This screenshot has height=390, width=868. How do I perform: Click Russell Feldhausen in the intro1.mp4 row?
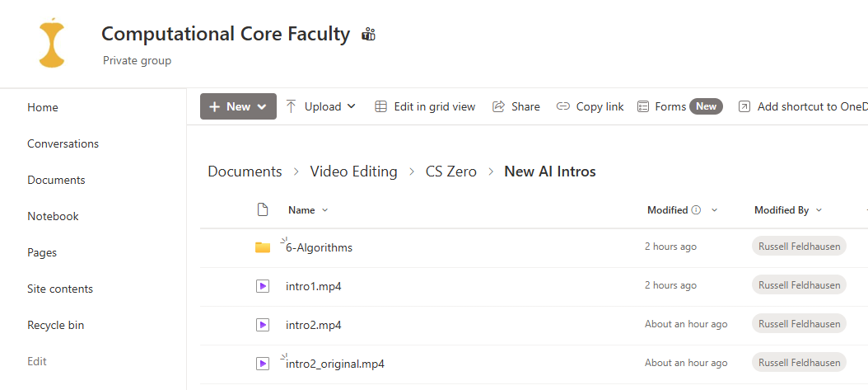[800, 284]
